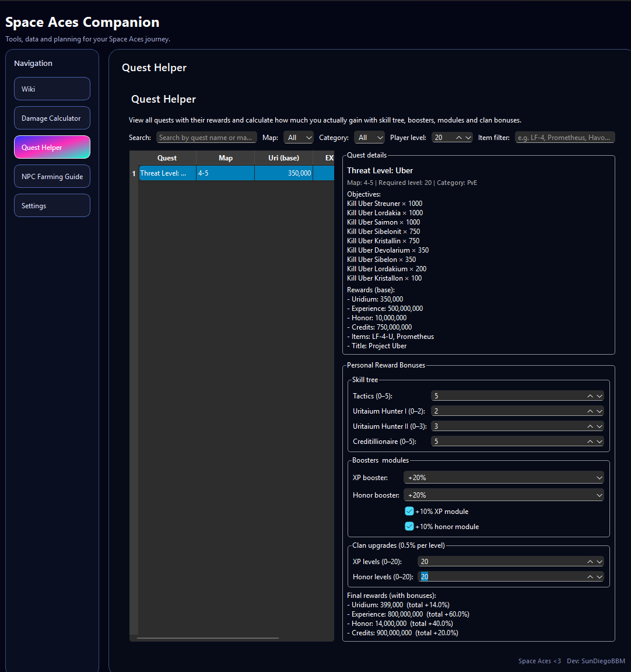Click the Search by quest name field
This screenshot has width=631, height=672.
coord(206,137)
